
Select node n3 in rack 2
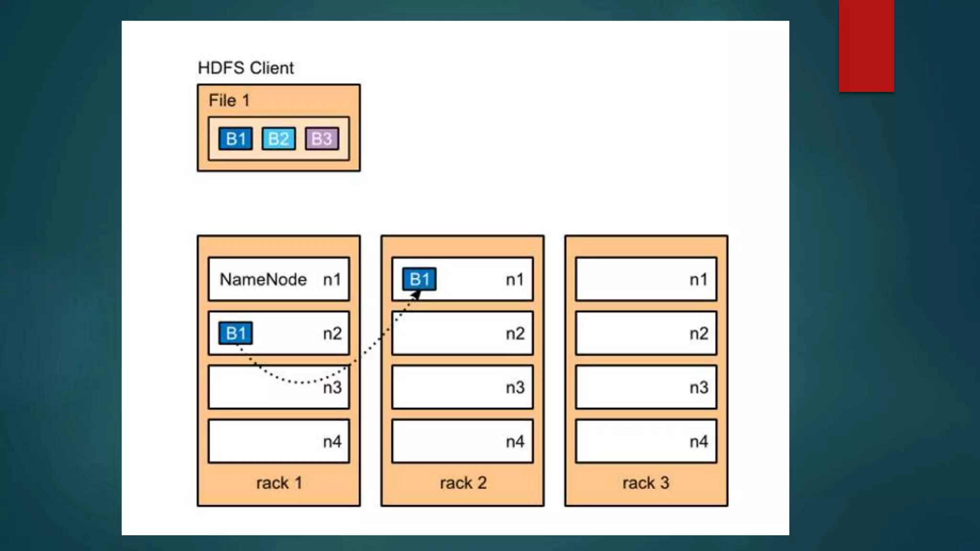(462, 387)
